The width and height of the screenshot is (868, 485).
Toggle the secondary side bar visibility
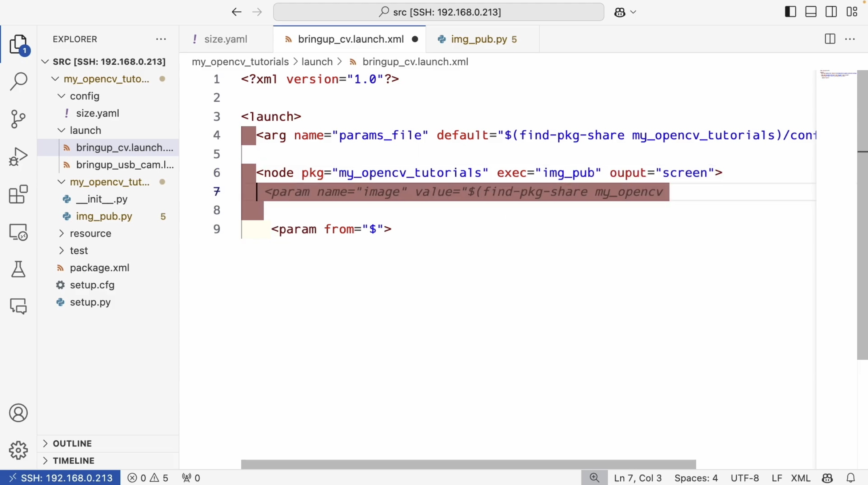tap(831, 12)
